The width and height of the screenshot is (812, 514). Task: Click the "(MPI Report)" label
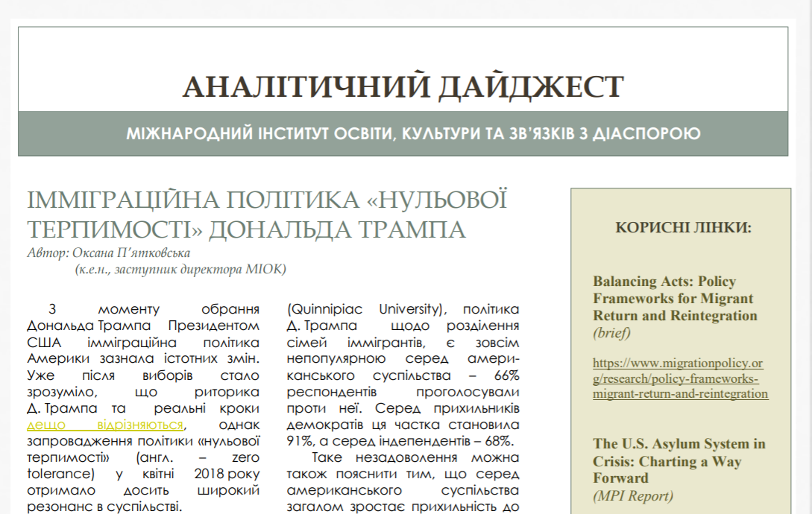[x=633, y=495]
